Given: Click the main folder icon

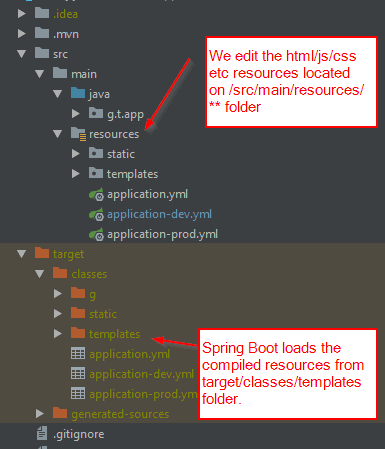Looking at the screenshot, I should click(x=60, y=73).
